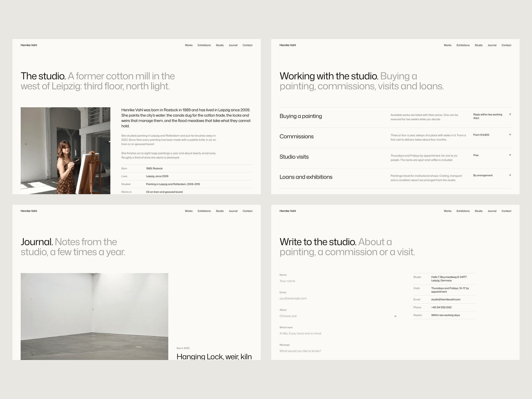
Task: Click the 'Sep 4, 2026' journal date
Action: (x=183, y=348)
